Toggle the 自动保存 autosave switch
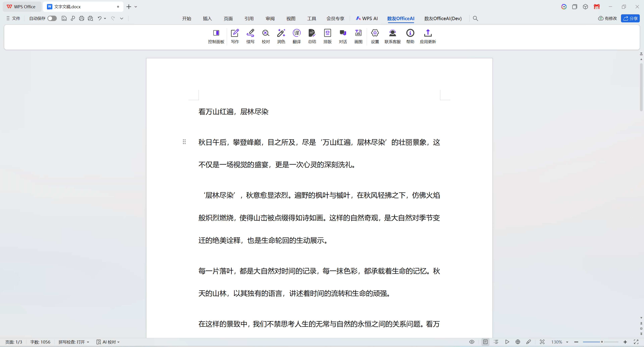Viewport: 644px width, 347px height. [x=52, y=18]
